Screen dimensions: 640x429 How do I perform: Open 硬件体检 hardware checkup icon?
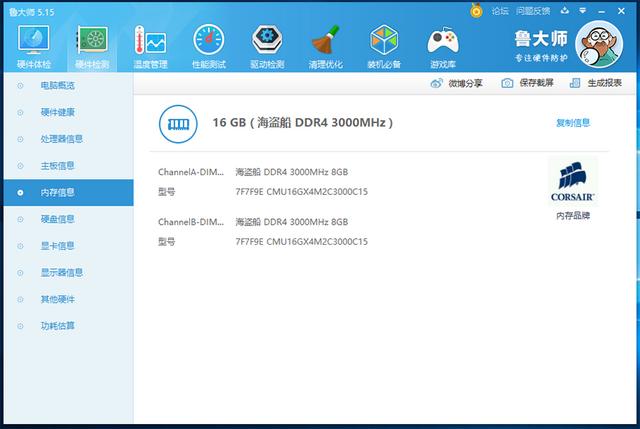33,45
